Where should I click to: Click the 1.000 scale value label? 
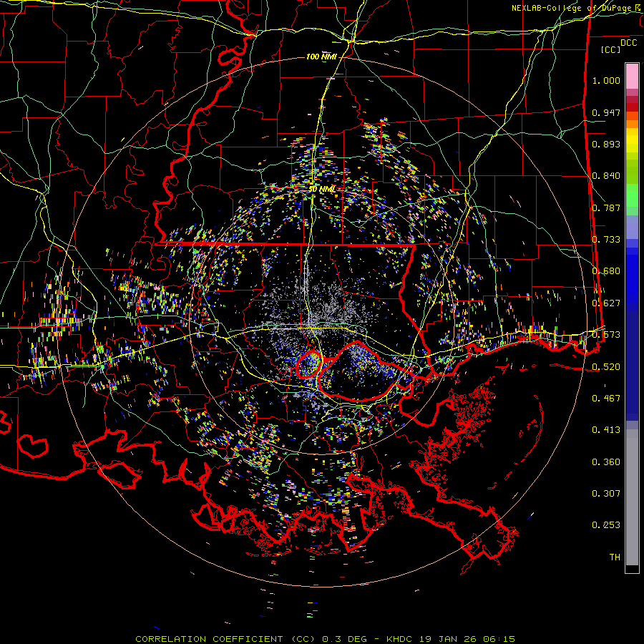click(606, 81)
